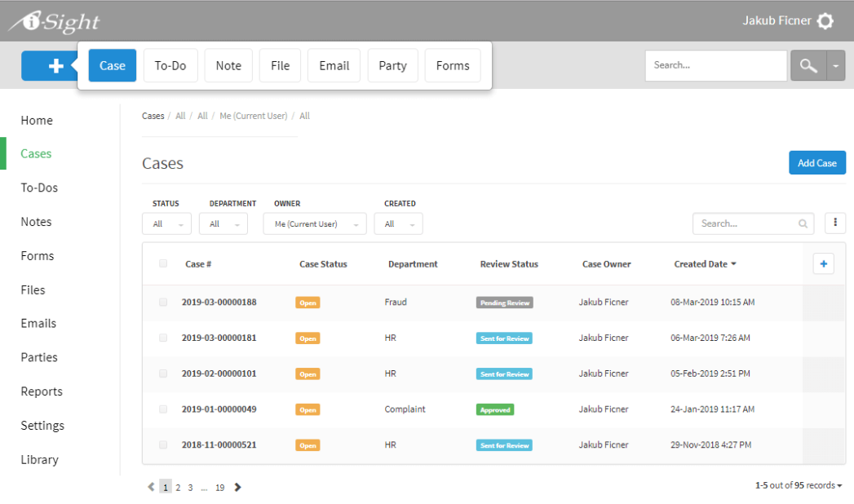Image resolution: width=854 pixels, height=504 pixels.
Task: Open case 2019-03-00000181
Action: (219, 338)
